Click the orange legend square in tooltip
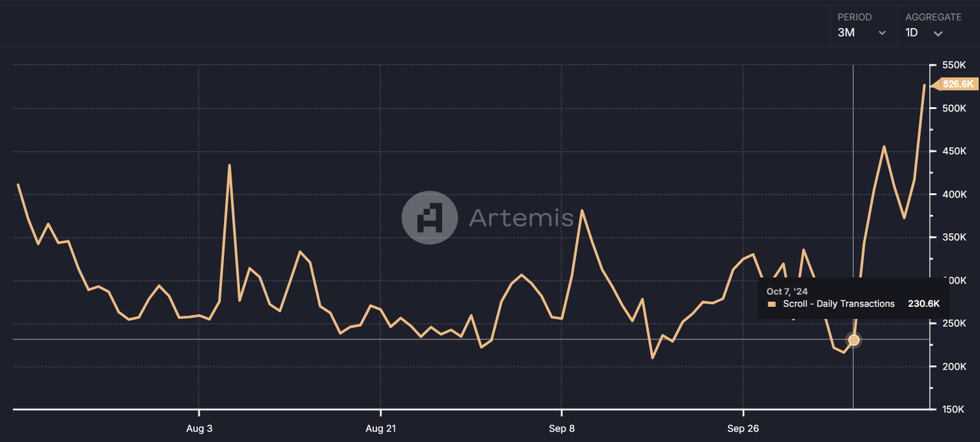This screenshot has width=980, height=442. click(772, 304)
